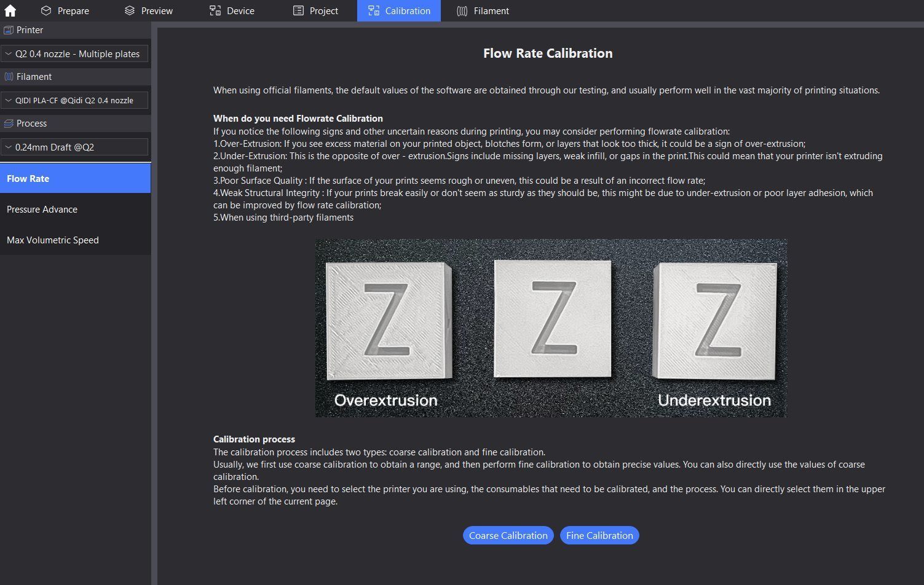Viewport: 924px width, 585px height.
Task: Open the 0.24mm Draft process dropdown
Action: 74,147
